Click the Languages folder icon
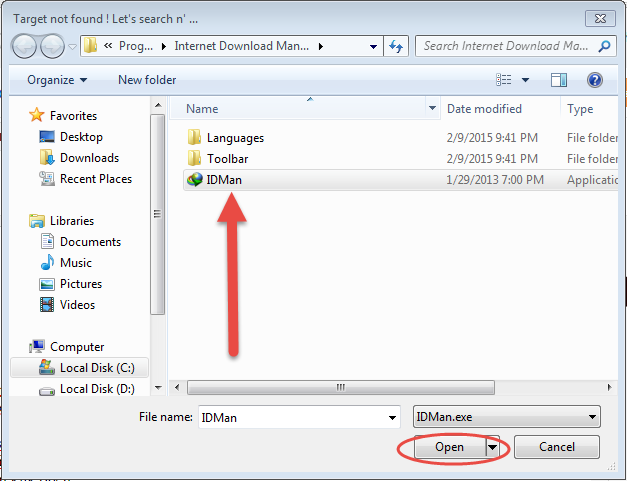Screen dimensions: 627x481 [x=194, y=137]
